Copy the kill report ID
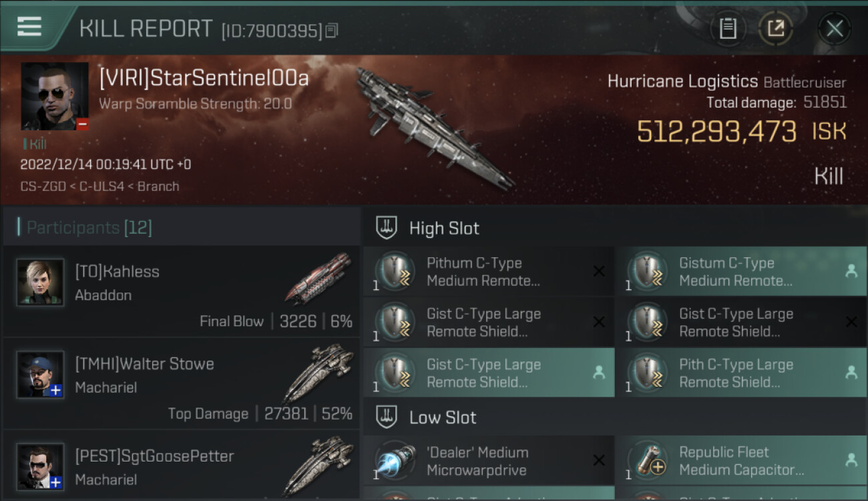Image resolution: width=868 pixels, height=501 pixels. tap(332, 30)
